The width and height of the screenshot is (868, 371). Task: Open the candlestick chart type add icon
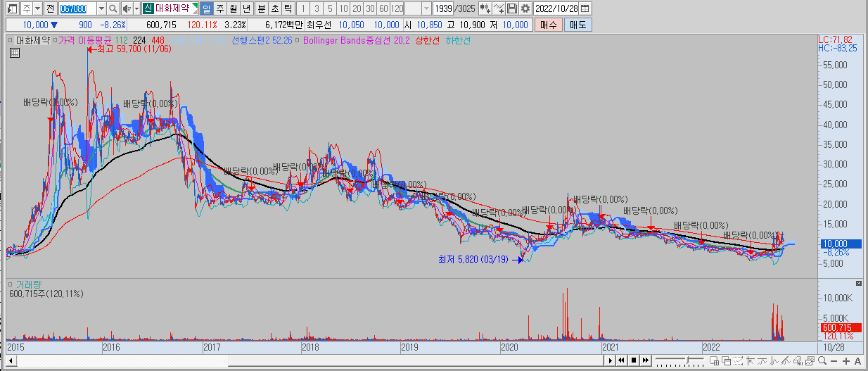click(485, 8)
